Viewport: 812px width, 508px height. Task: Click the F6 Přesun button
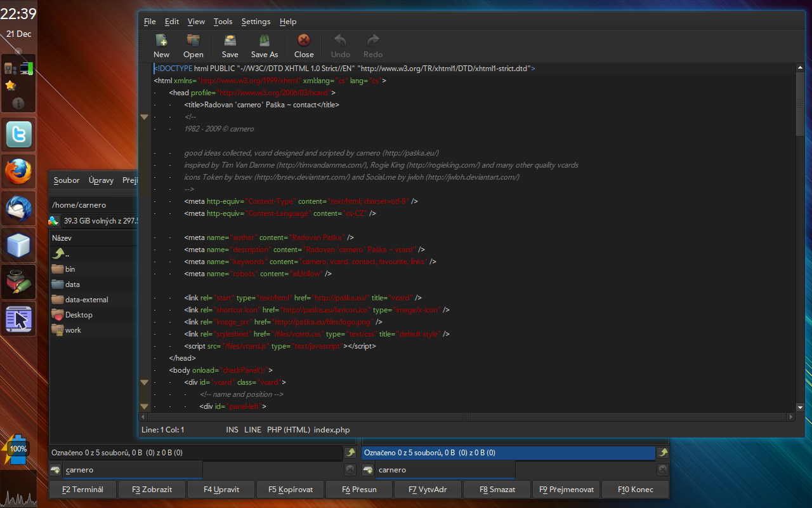[359, 490]
